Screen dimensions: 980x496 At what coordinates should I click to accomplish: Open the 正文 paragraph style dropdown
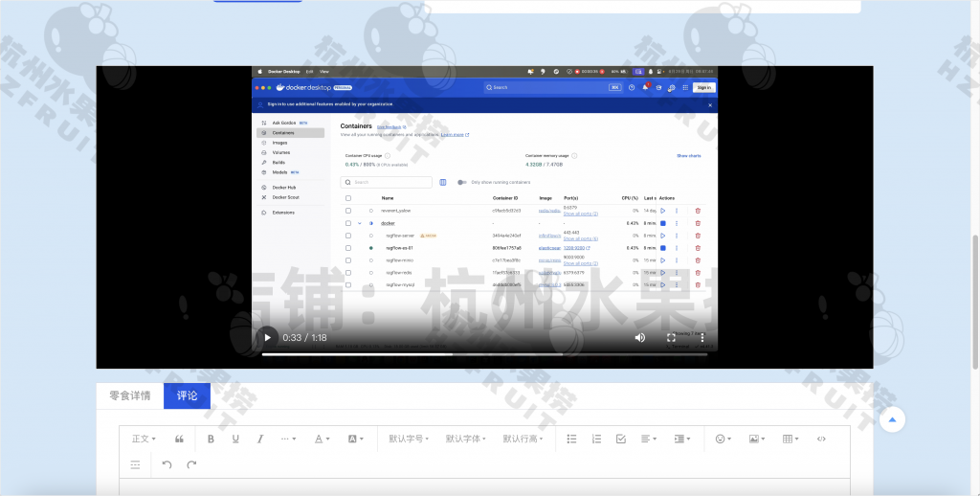tap(143, 439)
